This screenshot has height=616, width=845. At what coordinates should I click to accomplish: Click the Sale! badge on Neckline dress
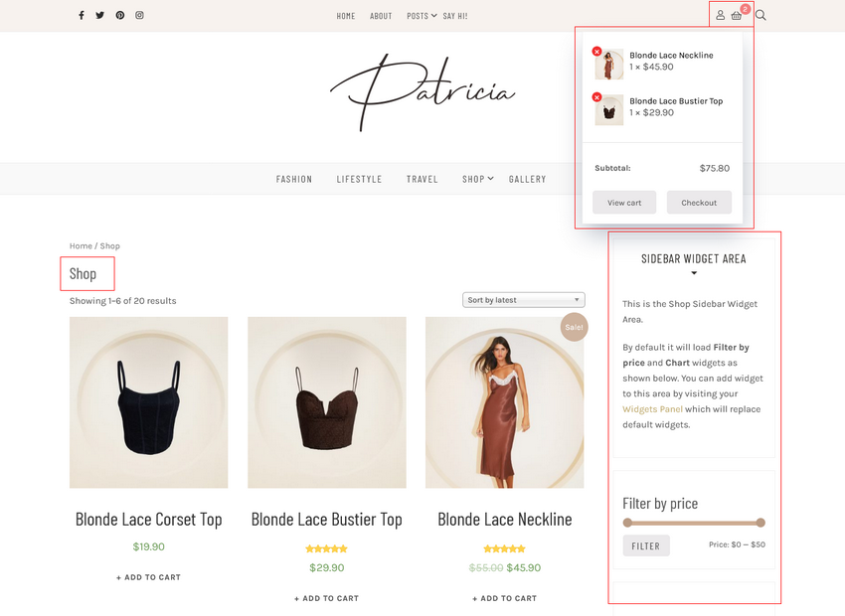(574, 327)
